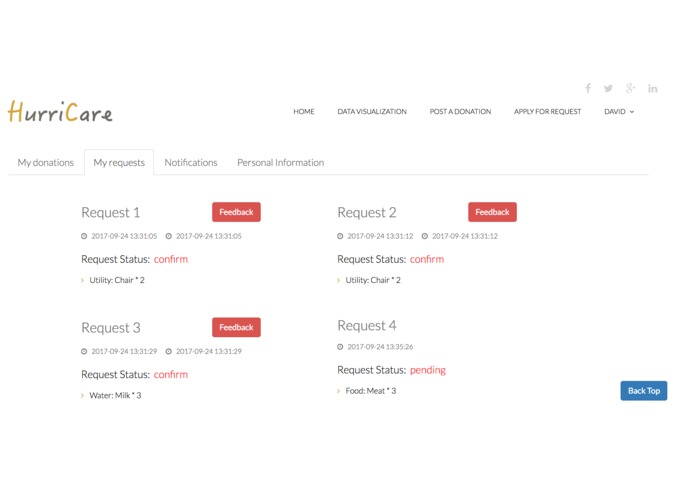Click clock icon under Request 4
Image resolution: width=695 pixels, height=494 pixels.
click(x=340, y=347)
